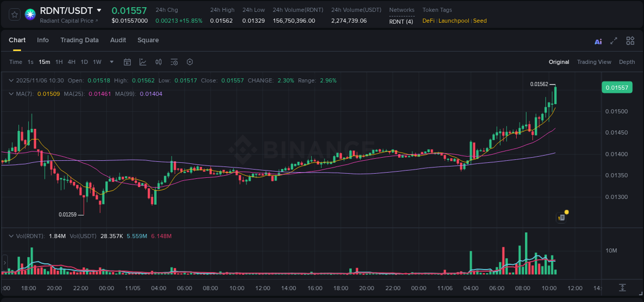
Task: Click the candlestick chart type icon
Action: click(x=158, y=62)
